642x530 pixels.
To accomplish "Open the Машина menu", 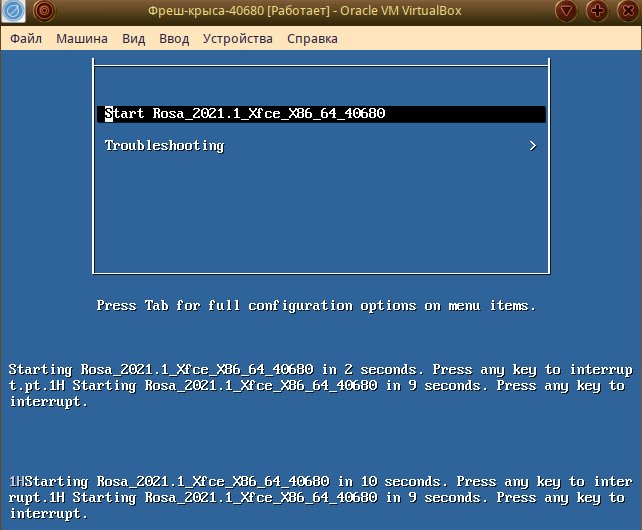I will 82,39.
